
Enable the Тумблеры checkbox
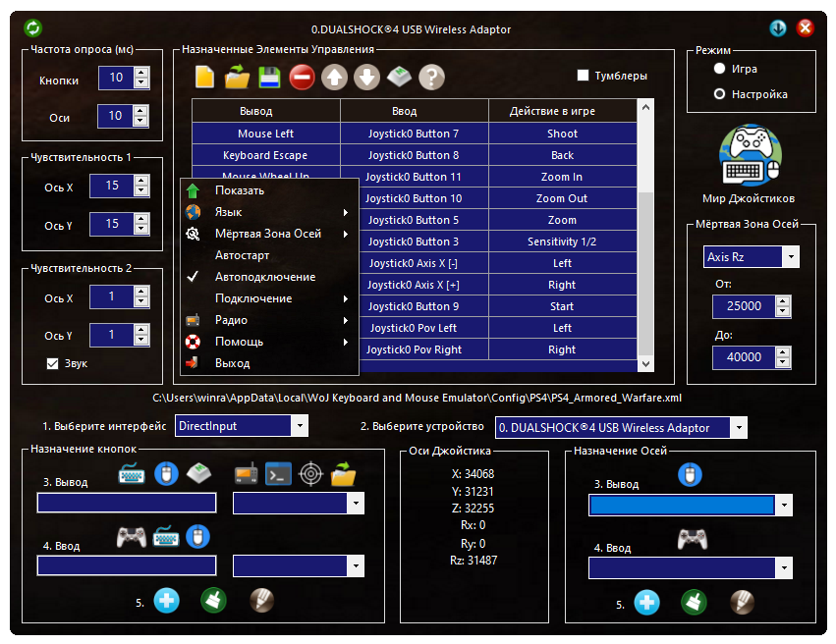pyautogui.click(x=583, y=76)
